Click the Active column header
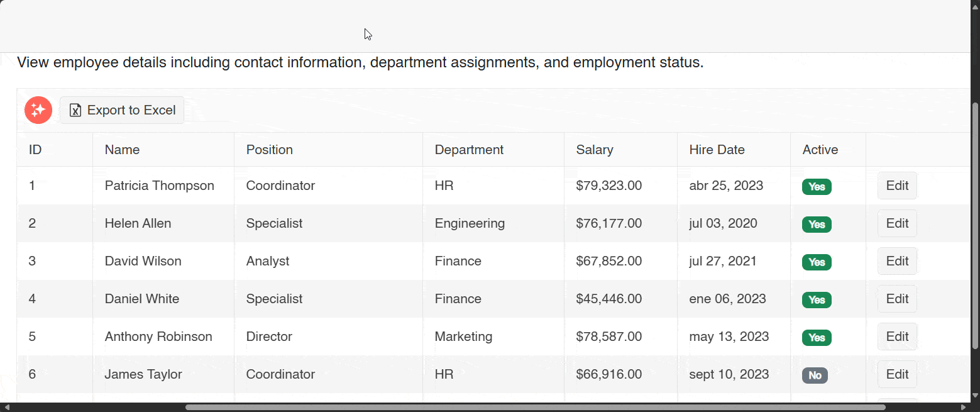 (x=820, y=150)
